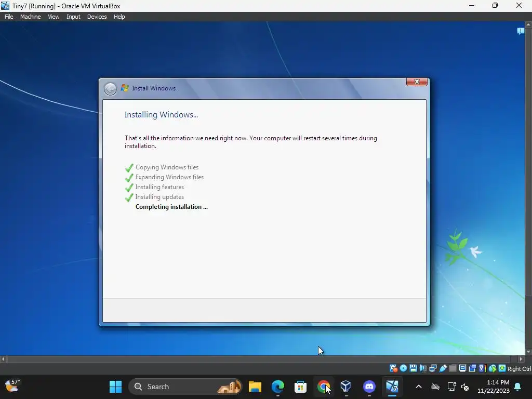Screen dimensions: 532x399
Task: Open the weather widget showing 57°
Action: tap(12, 386)
